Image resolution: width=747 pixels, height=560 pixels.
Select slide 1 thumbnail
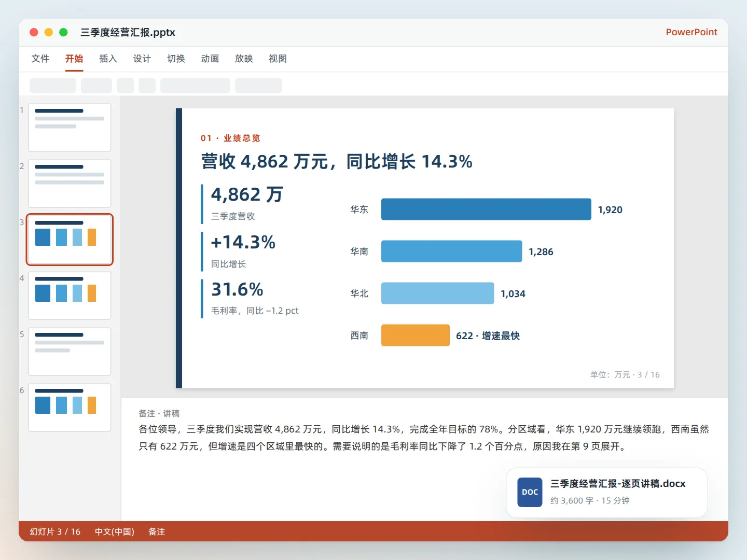coord(70,128)
